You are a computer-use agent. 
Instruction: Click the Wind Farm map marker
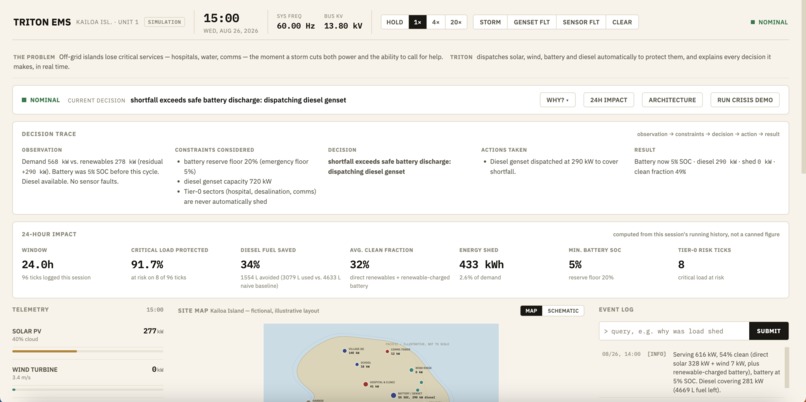(x=411, y=370)
